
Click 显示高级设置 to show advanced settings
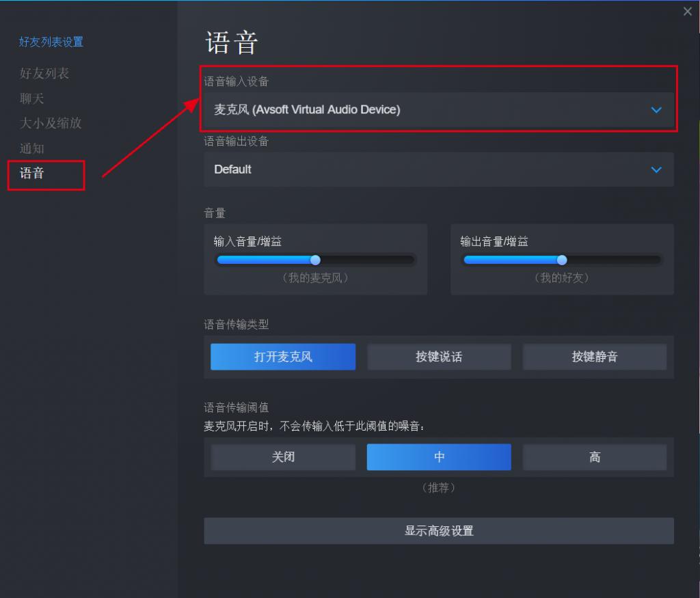click(x=438, y=530)
